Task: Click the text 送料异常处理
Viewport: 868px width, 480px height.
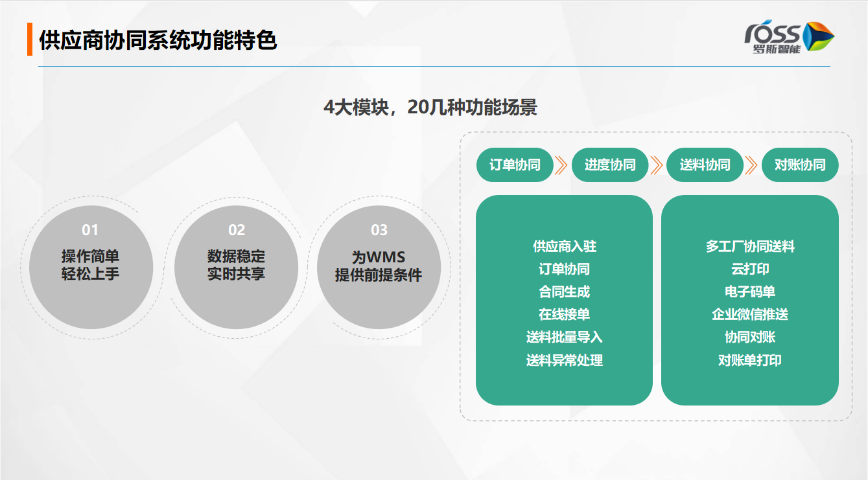Action: coord(565,361)
